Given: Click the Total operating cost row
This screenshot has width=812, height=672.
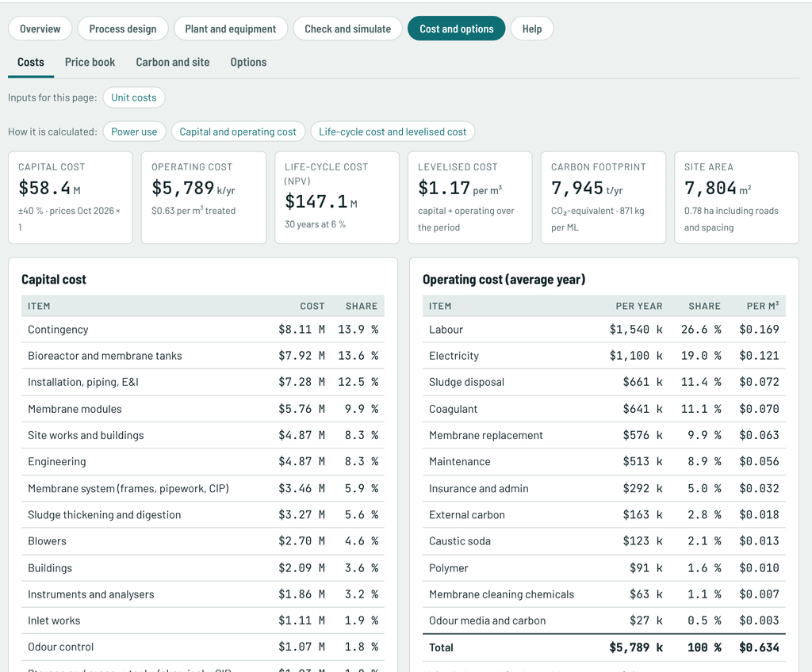Looking at the screenshot, I should (603, 647).
